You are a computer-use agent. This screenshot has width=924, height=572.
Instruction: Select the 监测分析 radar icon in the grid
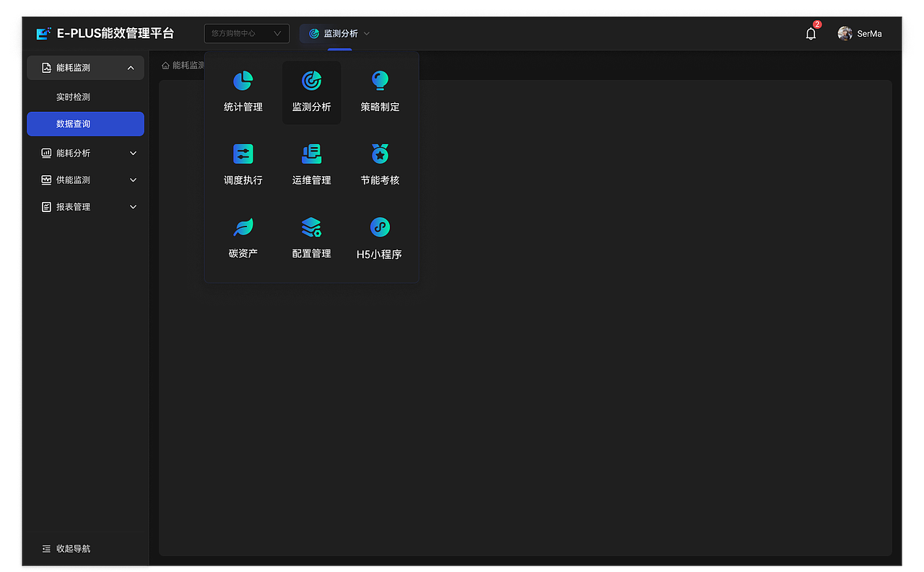311,81
